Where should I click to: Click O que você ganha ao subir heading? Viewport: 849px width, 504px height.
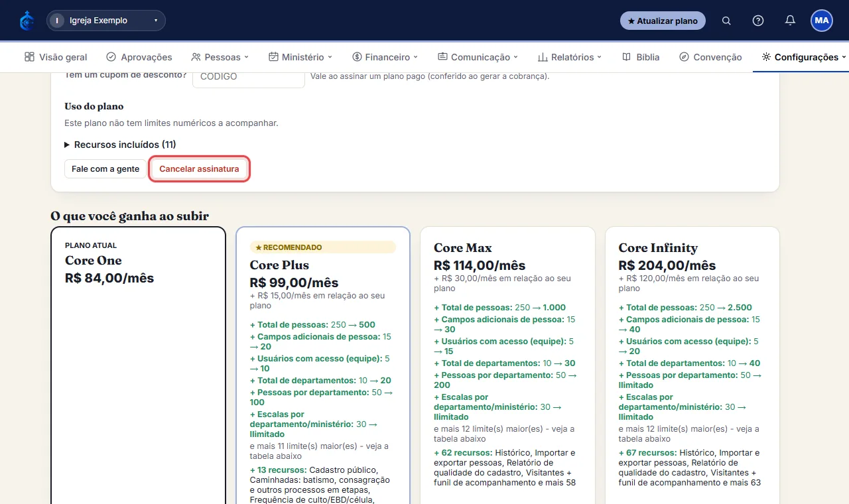pyautogui.click(x=130, y=216)
